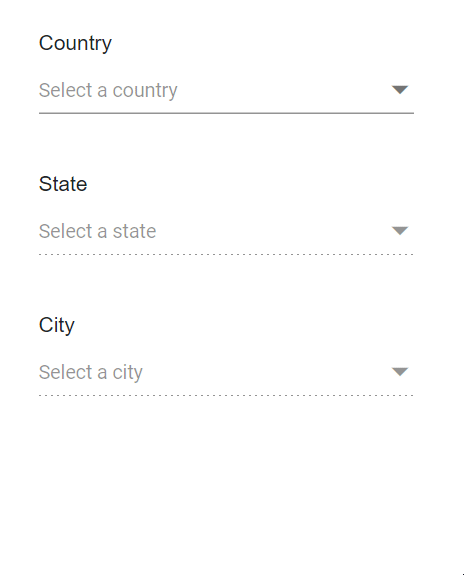Click the 'Select a country' placeholder text
The height and width of the screenshot is (575, 464).
(x=108, y=91)
